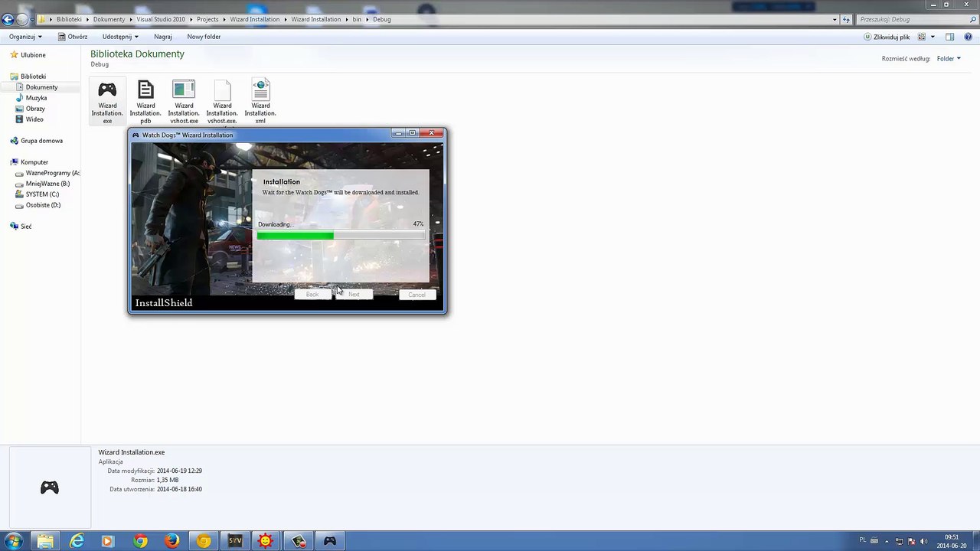
Task: Show hidden tray icons arrow
Action: click(887, 541)
